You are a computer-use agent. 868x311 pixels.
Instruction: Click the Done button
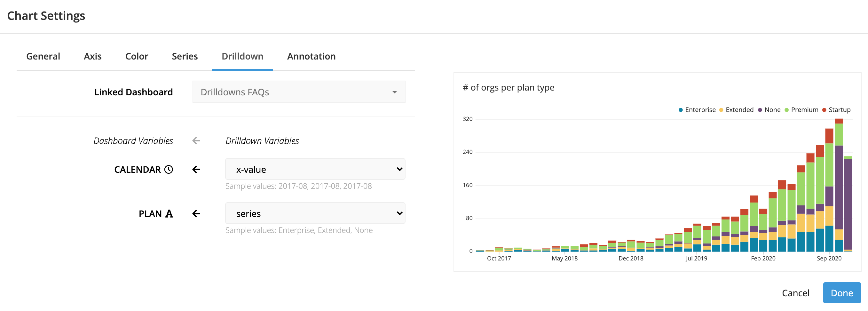[841, 293]
